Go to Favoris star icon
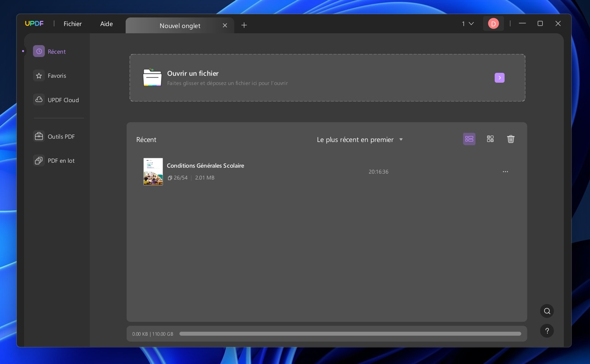Viewport: 590px width, 364px height. pyautogui.click(x=39, y=76)
